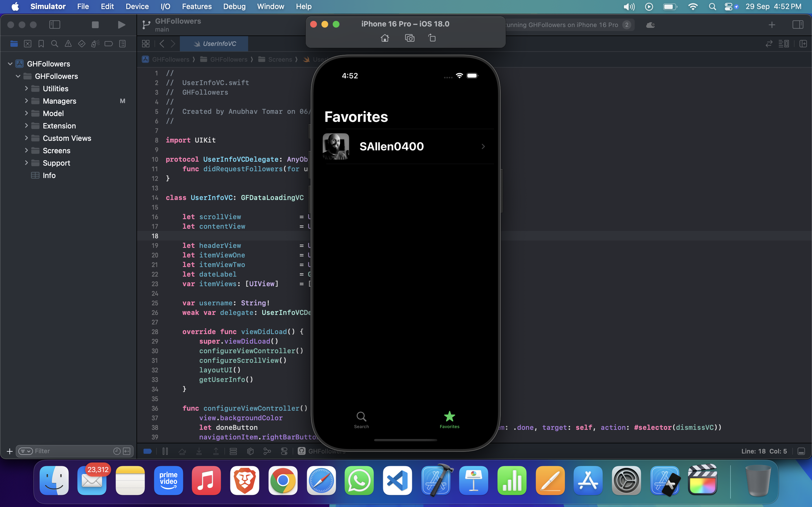Image resolution: width=812 pixels, height=507 pixels.
Task: Toggle breakpoints activation in debug bar
Action: click(x=148, y=451)
